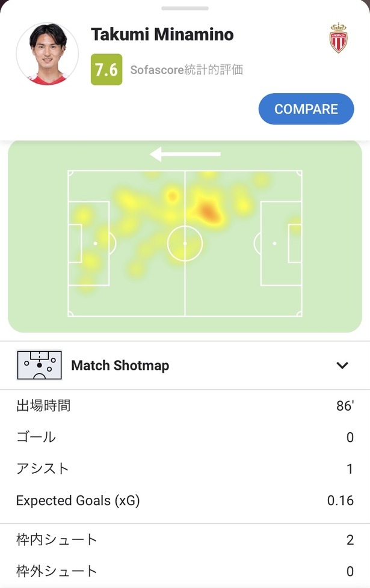Click the center circle of the pitch
Image resolution: width=370 pixels, height=588 pixels.
(x=185, y=243)
